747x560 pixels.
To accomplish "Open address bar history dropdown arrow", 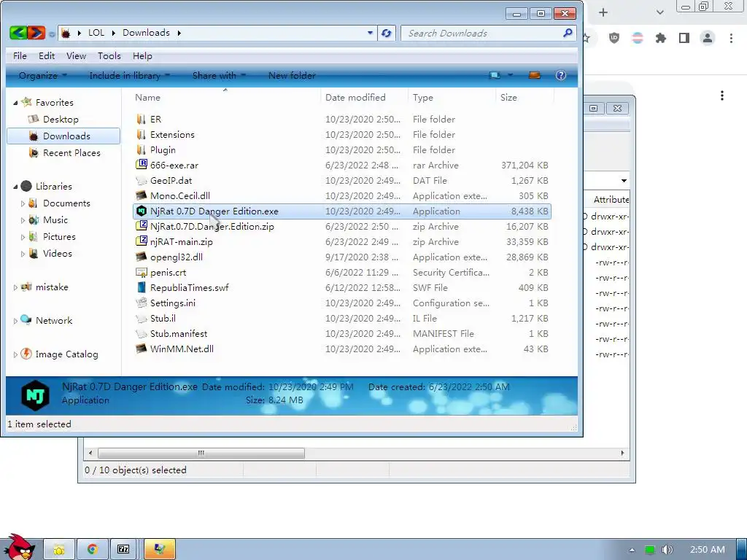I will (x=370, y=33).
